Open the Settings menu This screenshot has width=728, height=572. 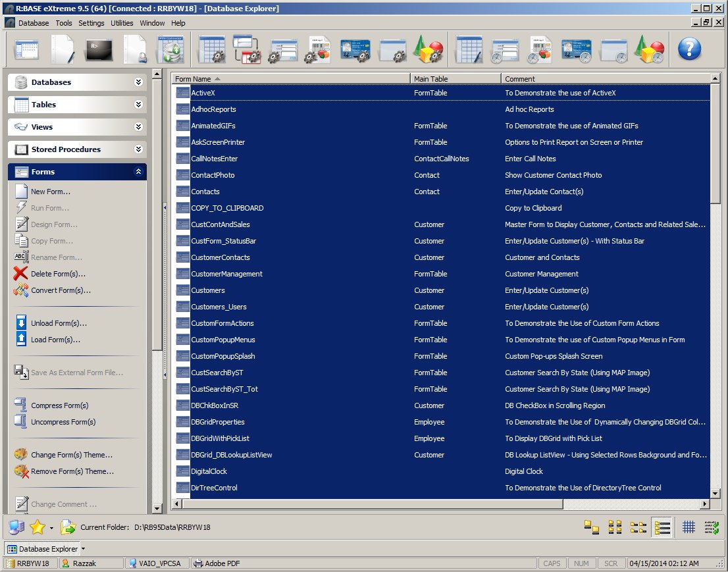91,23
